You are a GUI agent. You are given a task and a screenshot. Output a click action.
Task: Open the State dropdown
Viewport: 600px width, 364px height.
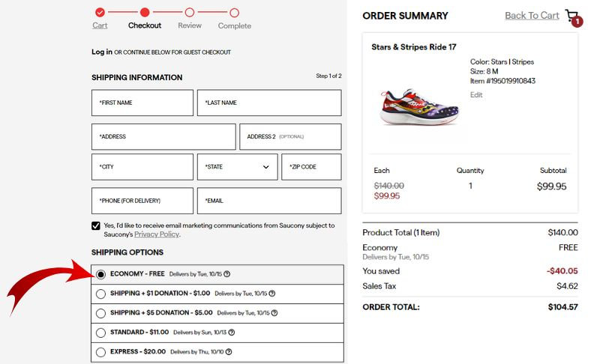[237, 167]
